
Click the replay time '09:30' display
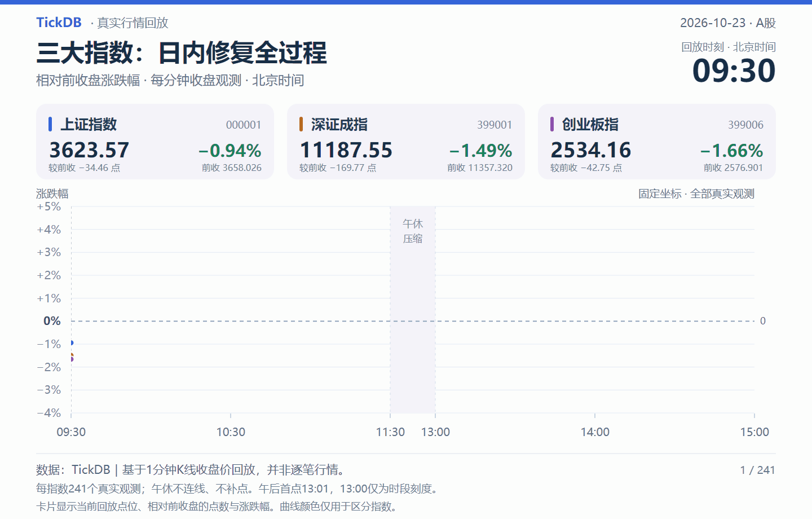734,71
